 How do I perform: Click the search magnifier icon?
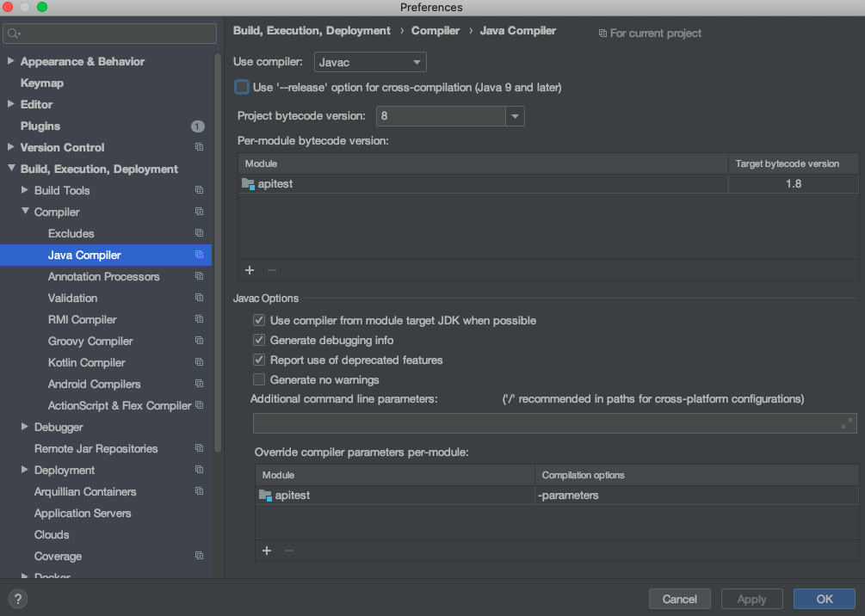14,34
